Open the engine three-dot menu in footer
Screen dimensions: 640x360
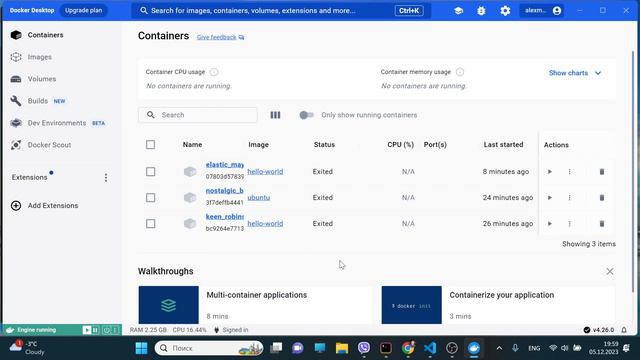pyautogui.click(x=115, y=330)
